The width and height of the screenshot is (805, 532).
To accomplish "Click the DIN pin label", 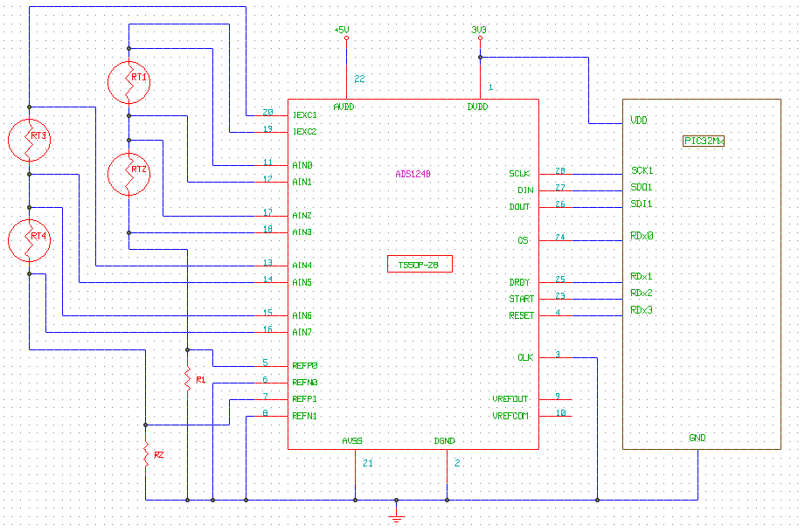I will coord(525,190).
